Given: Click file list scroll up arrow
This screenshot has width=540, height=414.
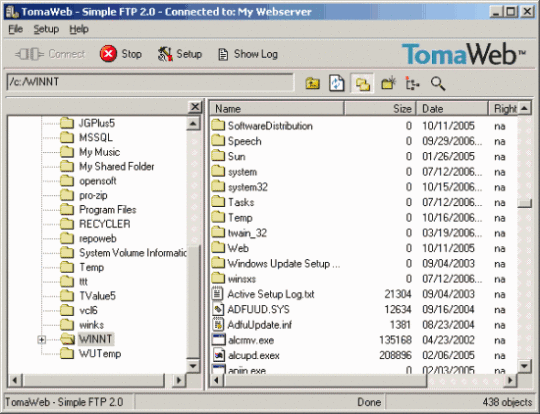Looking at the screenshot, I should [524, 108].
